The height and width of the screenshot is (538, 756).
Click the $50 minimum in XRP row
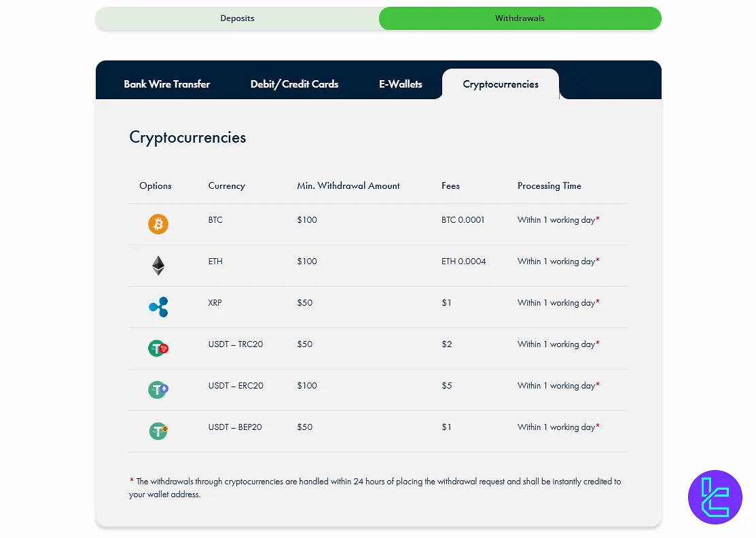(305, 303)
